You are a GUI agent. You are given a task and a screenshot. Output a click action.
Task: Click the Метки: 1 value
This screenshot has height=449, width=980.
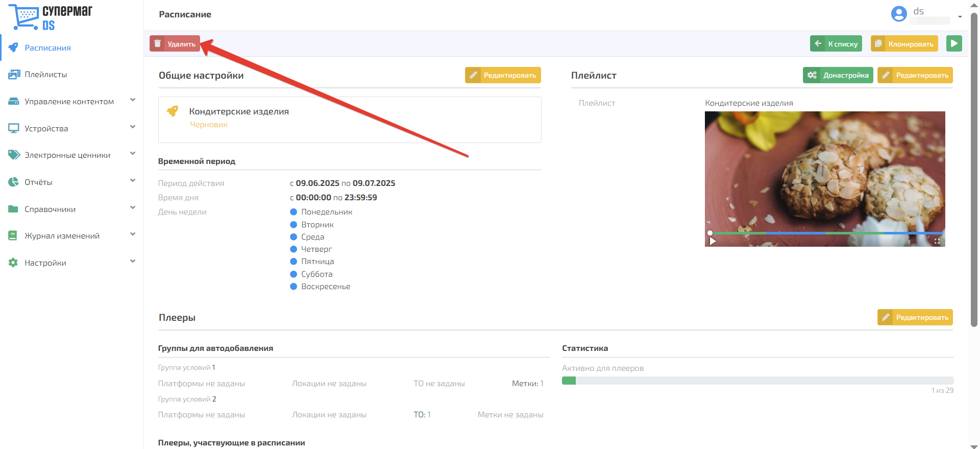(528, 384)
